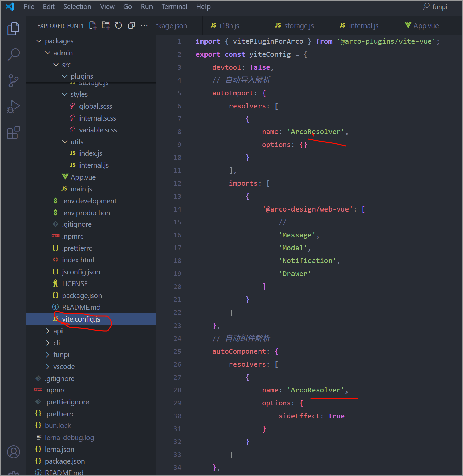Select yite.config.js in Explorer

tap(91, 319)
